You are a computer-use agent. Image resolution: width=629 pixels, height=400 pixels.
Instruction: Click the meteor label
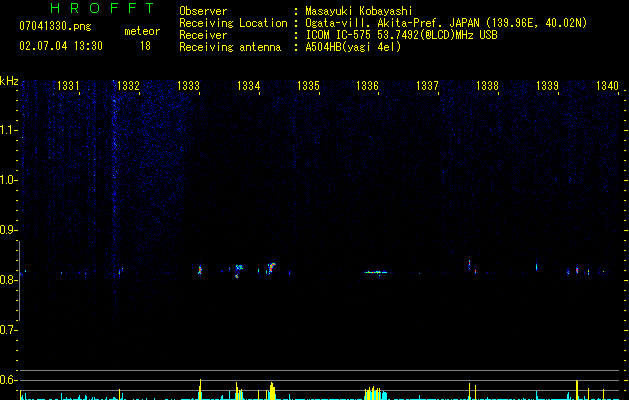(x=142, y=31)
